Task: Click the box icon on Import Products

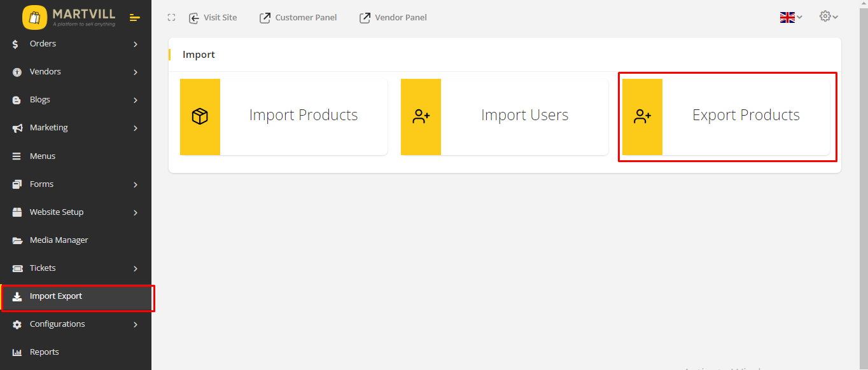Action: [200, 117]
